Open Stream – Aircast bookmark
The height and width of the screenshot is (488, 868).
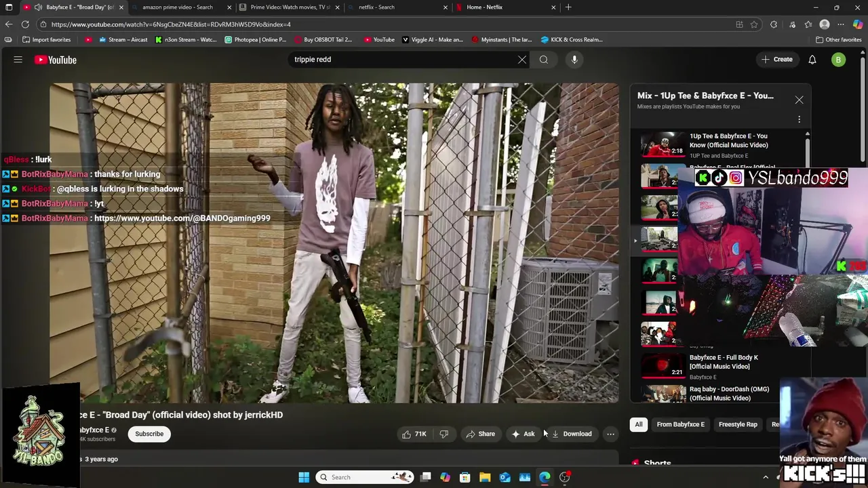[123, 40]
